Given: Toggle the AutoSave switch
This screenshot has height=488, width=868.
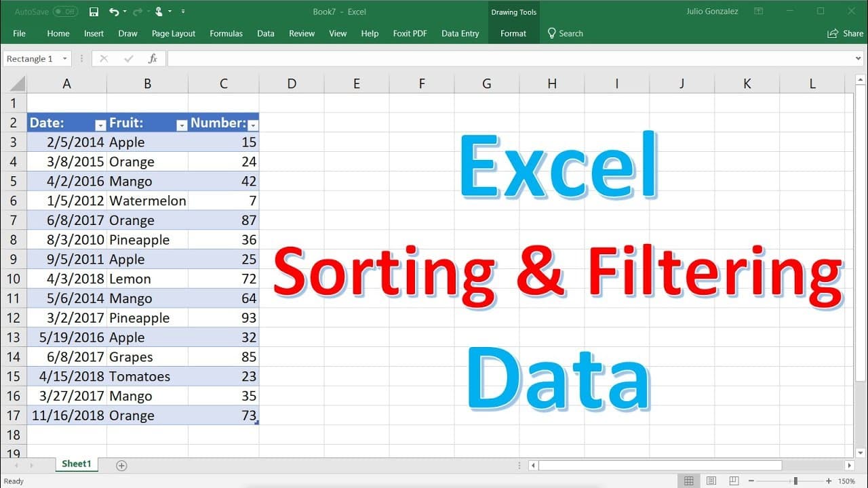Looking at the screenshot, I should click(65, 12).
